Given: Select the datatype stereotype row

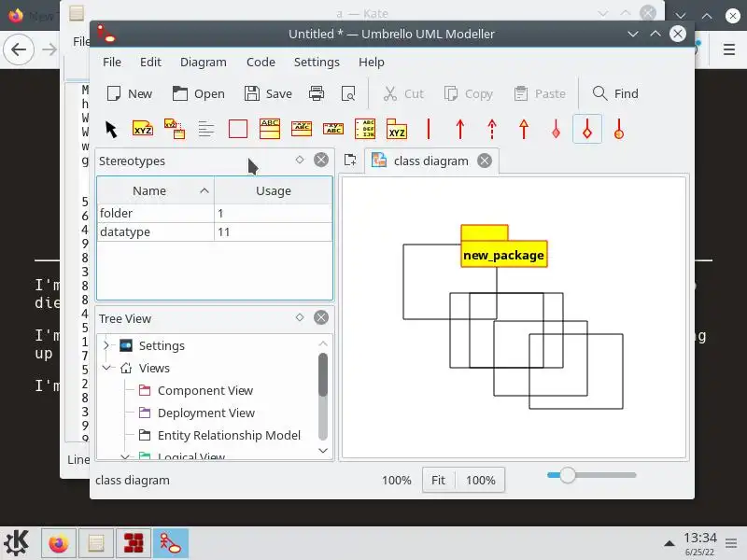Looking at the screenshot, I should [215, 231].
